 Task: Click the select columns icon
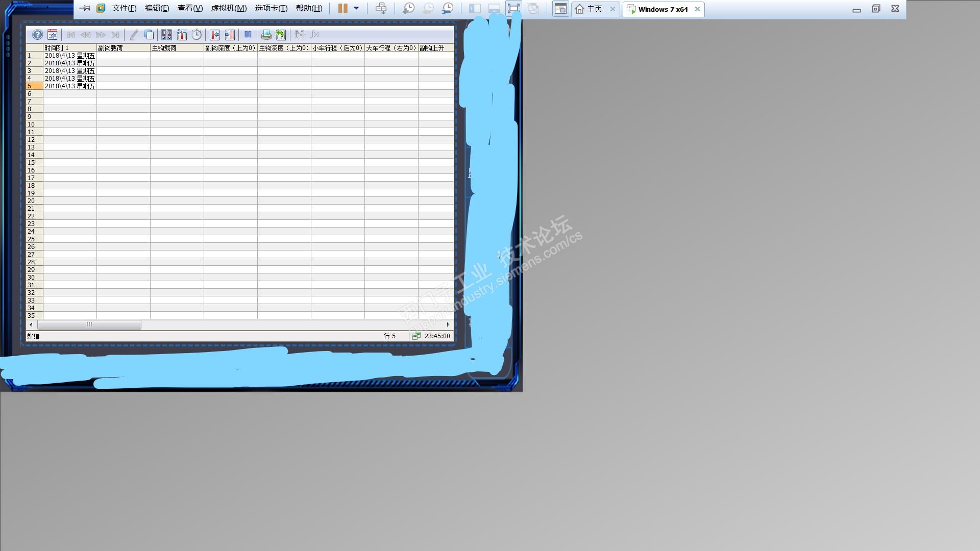(x=182, y=35)
